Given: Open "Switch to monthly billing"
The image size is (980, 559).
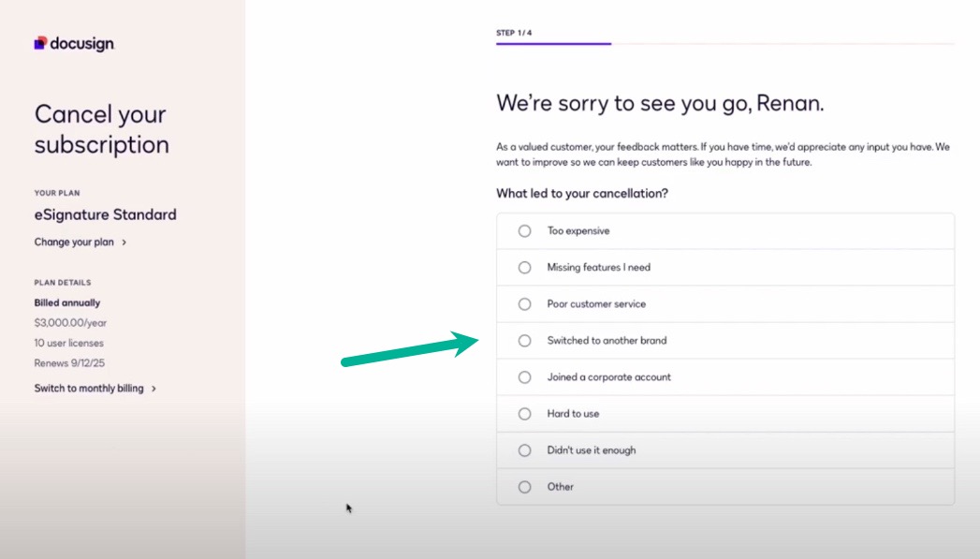Looking at the screenshot, I should 89,388.
